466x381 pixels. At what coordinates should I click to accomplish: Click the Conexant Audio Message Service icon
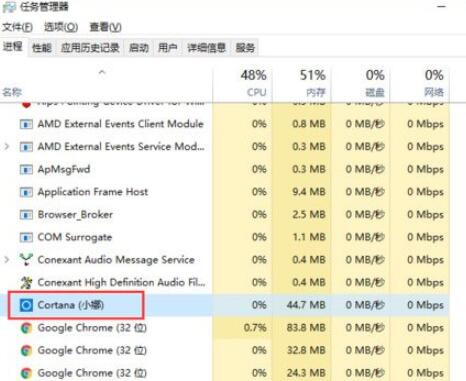(26, 260)
